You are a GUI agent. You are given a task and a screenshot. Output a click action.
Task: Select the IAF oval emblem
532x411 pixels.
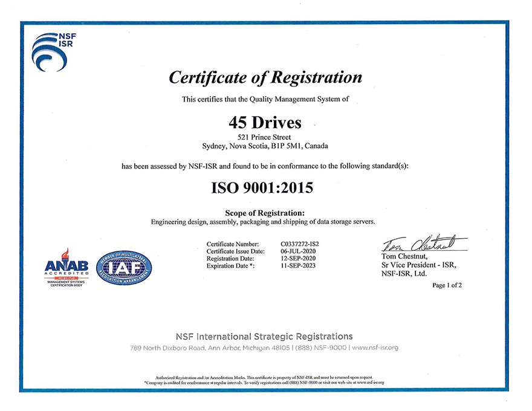[124, 268]
